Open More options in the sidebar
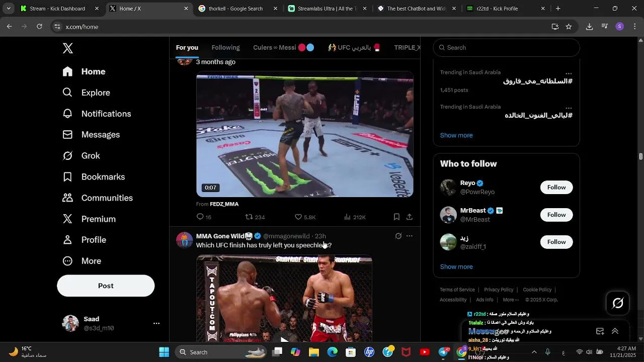This screenshot has width=644, height=362. point(82,261)
